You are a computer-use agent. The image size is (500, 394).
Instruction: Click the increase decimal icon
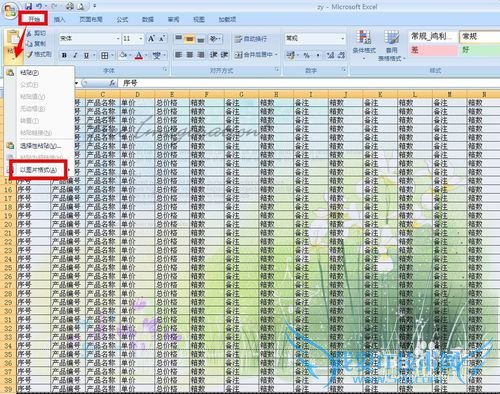click(x=330, y=55)
